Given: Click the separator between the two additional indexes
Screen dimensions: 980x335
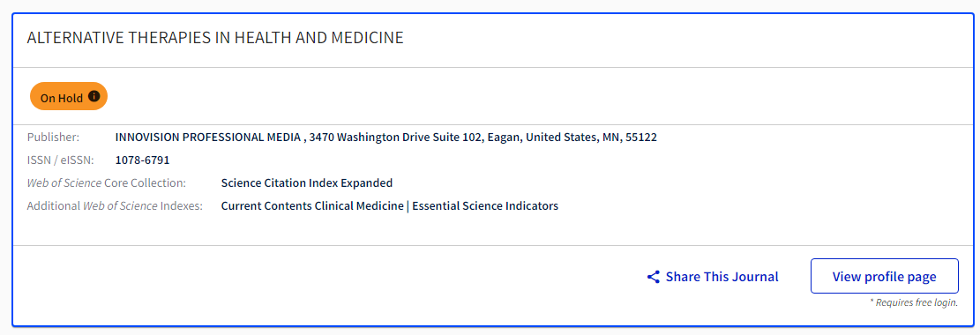Looking at the screenshot, I should (408, 205).
